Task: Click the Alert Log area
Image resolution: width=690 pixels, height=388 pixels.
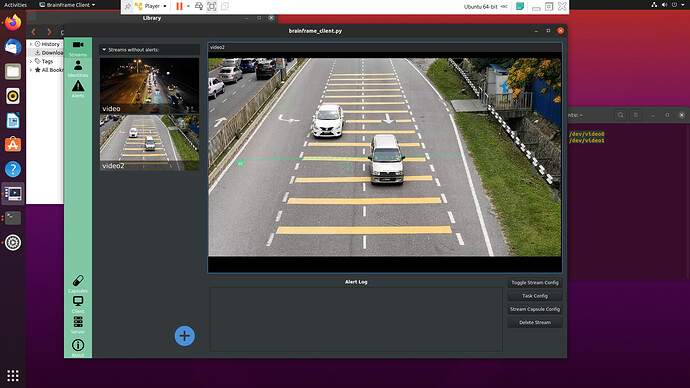Action: [356, 319]
